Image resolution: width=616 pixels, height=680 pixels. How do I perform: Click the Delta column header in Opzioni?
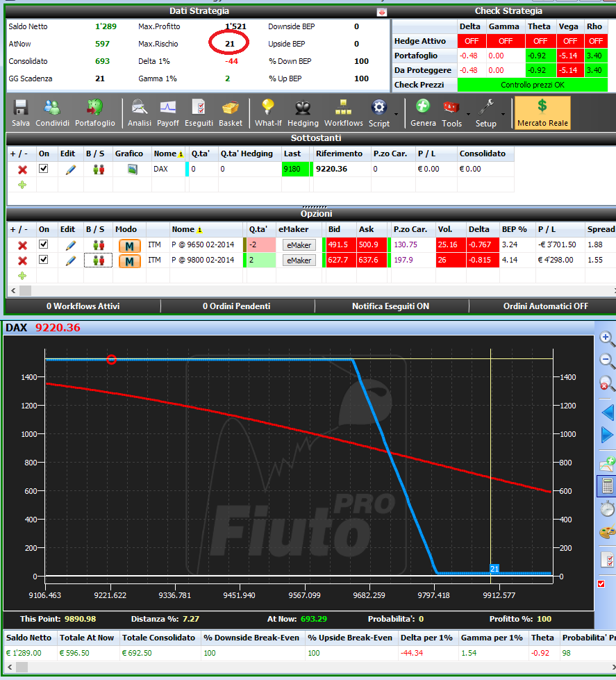point(478,229)
